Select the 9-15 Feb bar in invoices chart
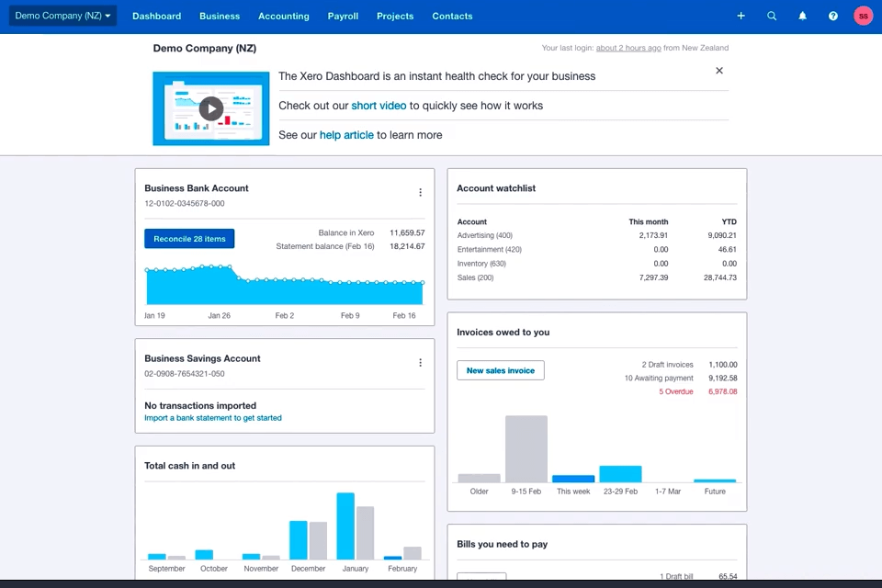 tap(526, 447)
